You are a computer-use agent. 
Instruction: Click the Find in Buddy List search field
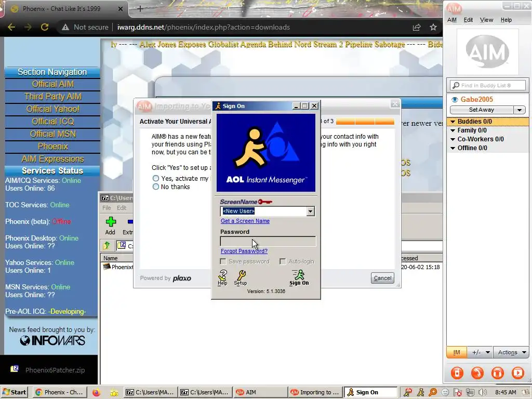[487, 86]
